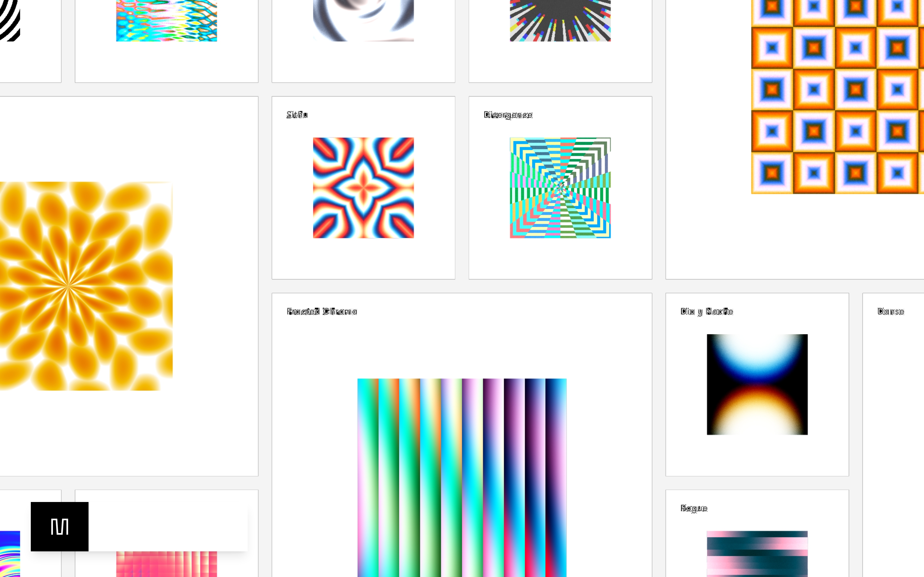924x577 pixels.
Task: Click the Sithu title link
Action: coord(297,114)
